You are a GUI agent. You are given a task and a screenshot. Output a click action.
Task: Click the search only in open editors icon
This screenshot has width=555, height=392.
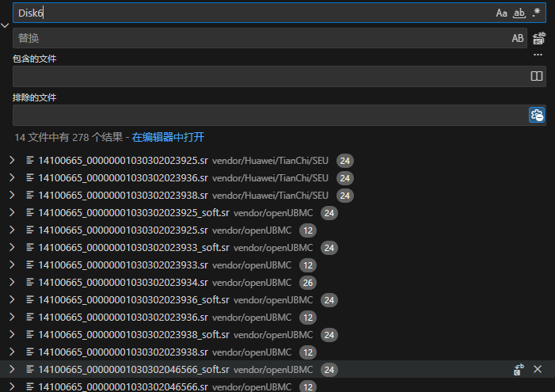pos(536,76)
